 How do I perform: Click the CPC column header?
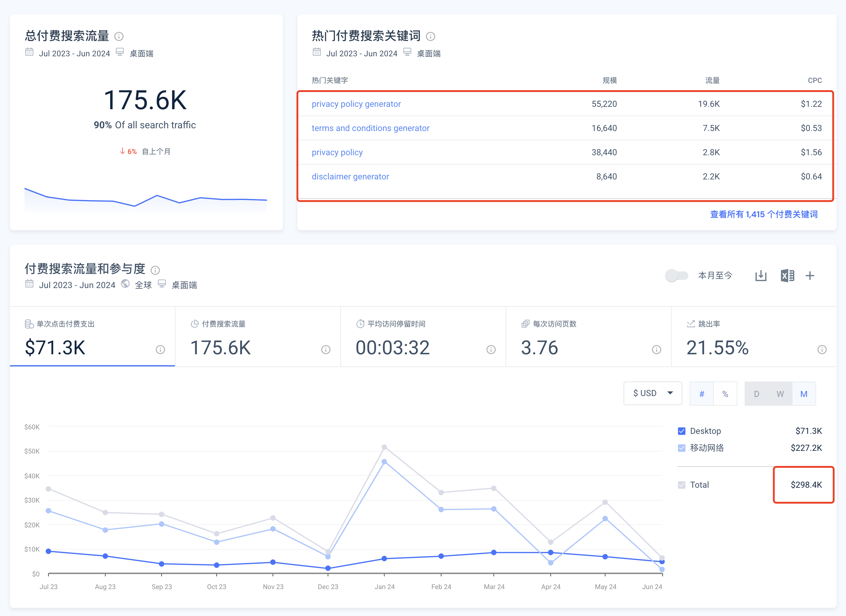tap(815, 80)
